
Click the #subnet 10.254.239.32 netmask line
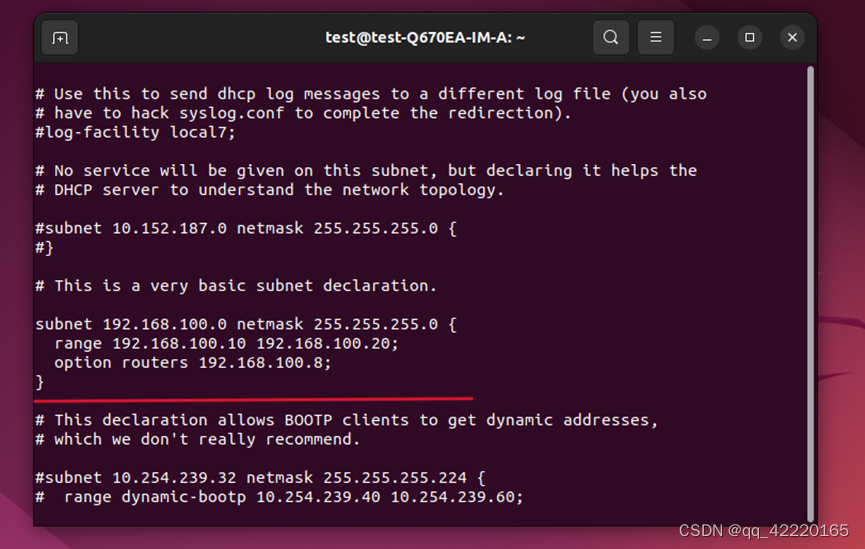coord(260,477)
